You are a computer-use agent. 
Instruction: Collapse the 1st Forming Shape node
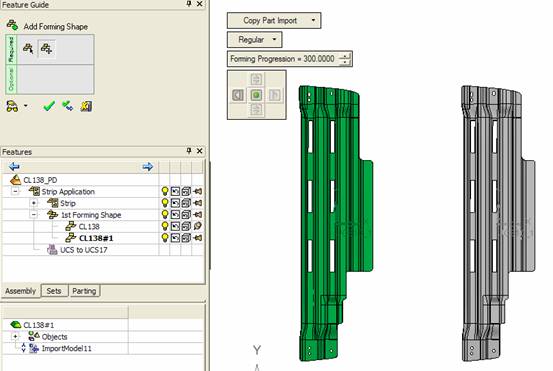[x=34, y=214]
